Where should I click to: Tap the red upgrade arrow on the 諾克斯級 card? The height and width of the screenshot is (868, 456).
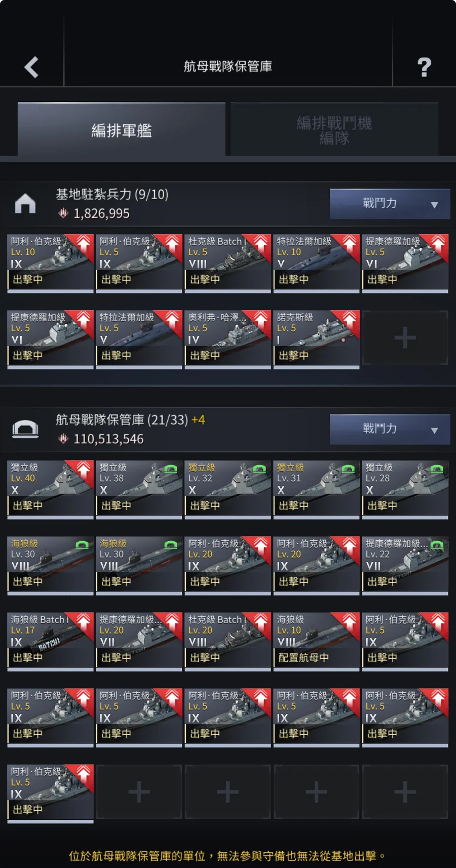click(350, 320)
